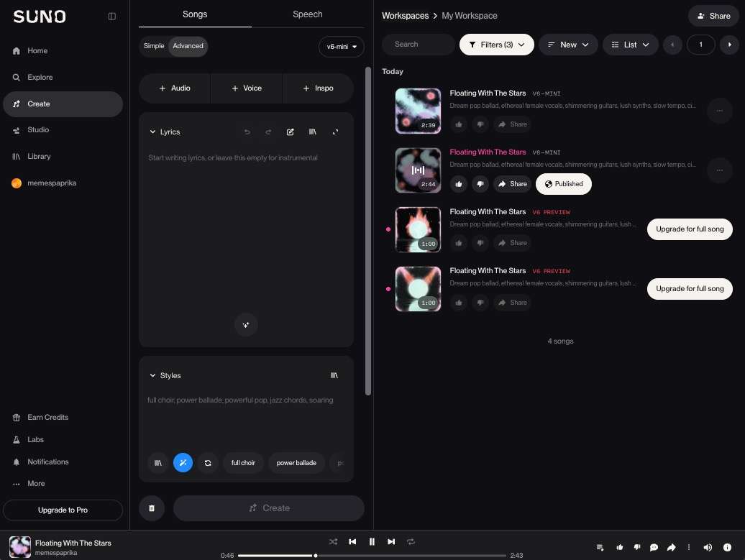Click the Workspaces breadcrumb

click(406, 16)
